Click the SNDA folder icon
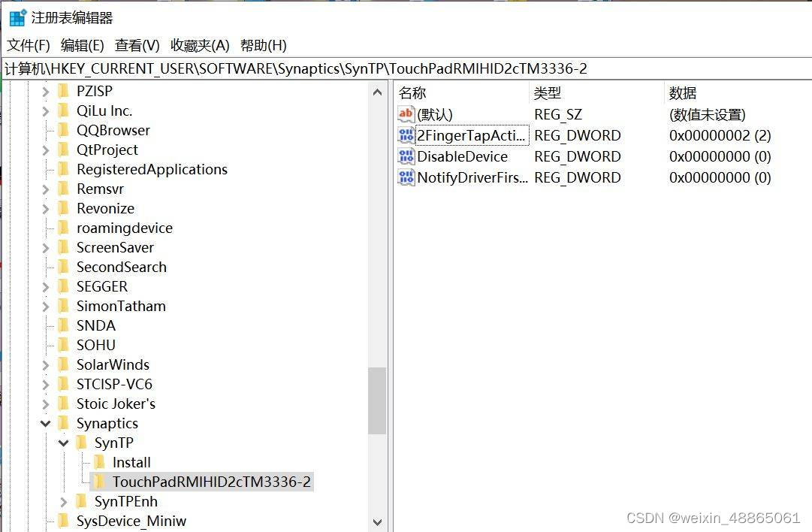Screen dimensions: 812x532 (64, 326)
